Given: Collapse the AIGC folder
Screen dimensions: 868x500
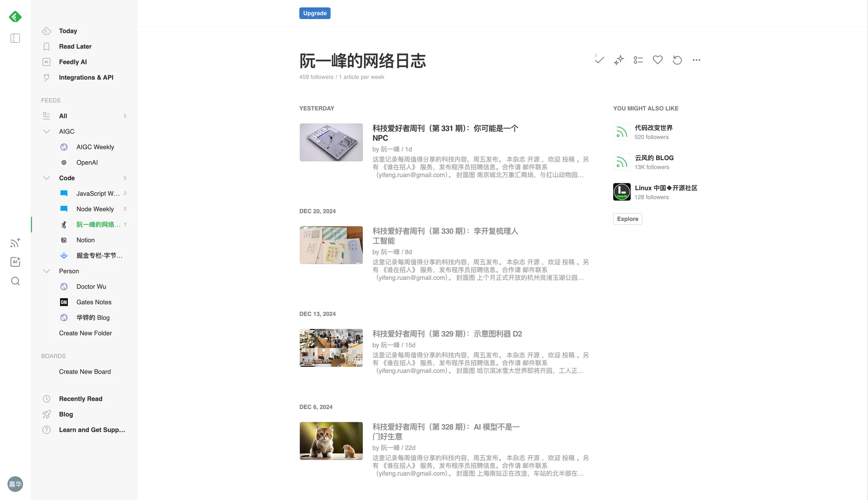Looking at the screenshot, I should click(47, 131).
